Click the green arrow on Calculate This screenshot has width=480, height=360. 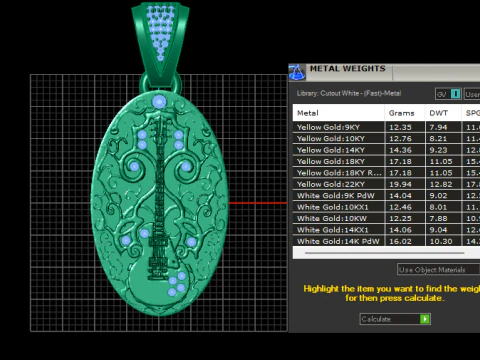coord(425,319)
